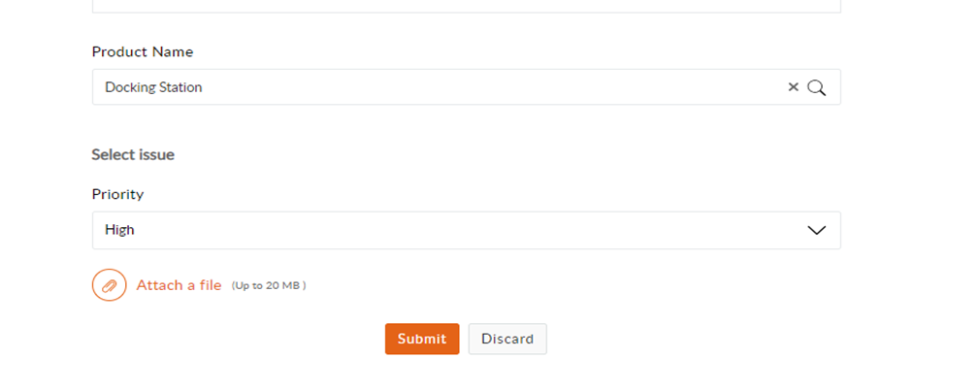Viewport: 980px width, 391px height.
Task: Open the Attach a file link
Action: tap(179, 285)
